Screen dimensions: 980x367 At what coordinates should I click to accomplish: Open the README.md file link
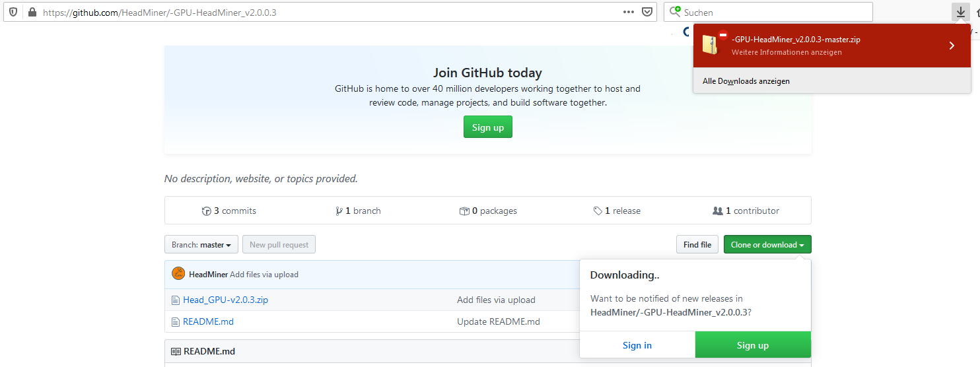point(208,322)
